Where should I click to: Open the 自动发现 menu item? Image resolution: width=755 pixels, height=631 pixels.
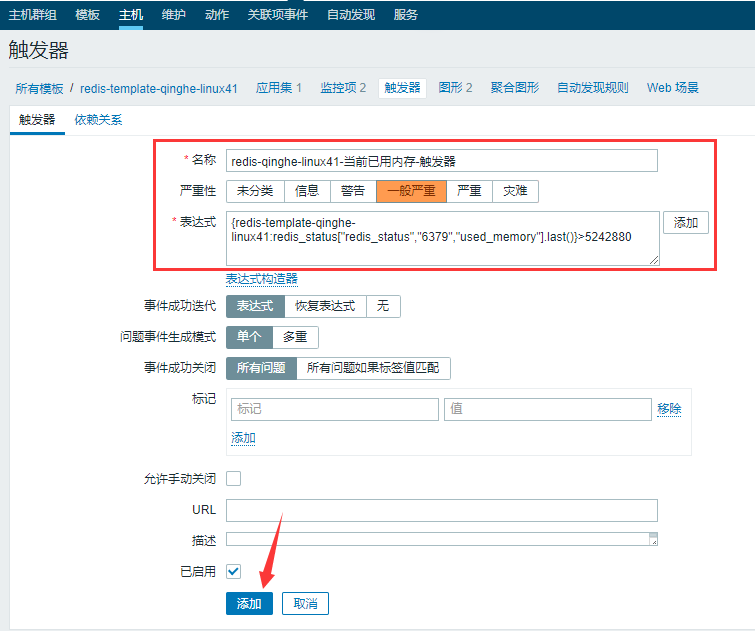click(351, 14)
